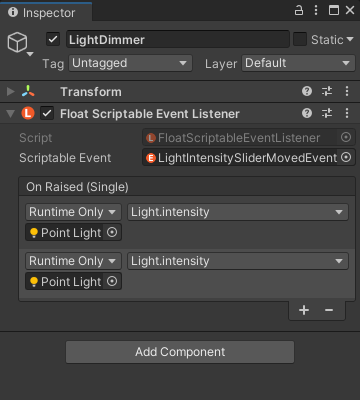
Task: Open object picker for first Point Light
Action: click(112, 232)
